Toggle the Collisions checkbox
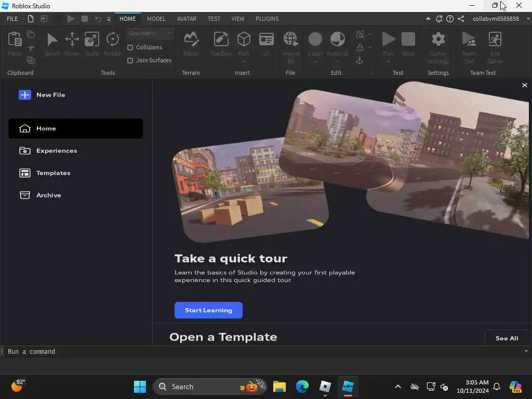This screenshot has height=399, width=532. point(130,47)
